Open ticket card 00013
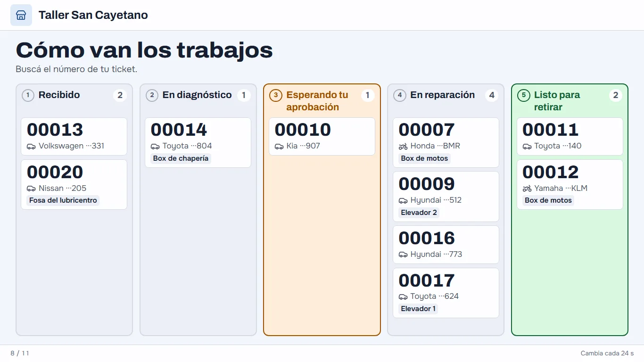 click(74, 136)
